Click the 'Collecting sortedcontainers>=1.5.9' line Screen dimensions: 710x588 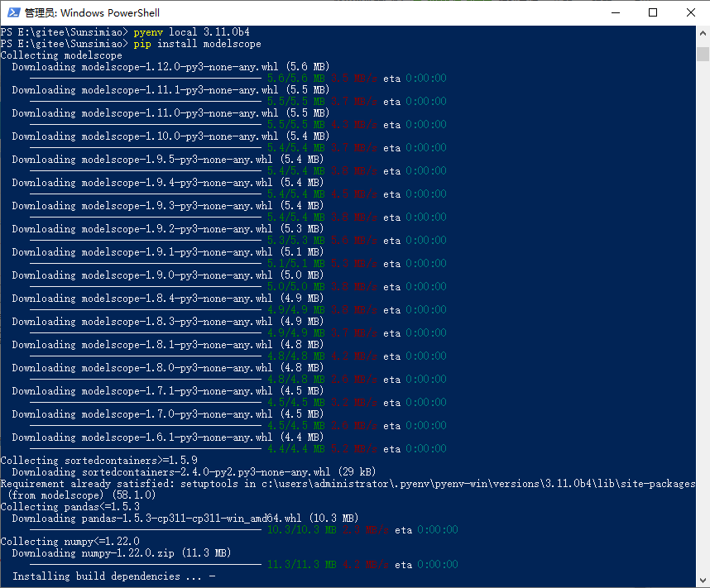click(x=98, y=461)
